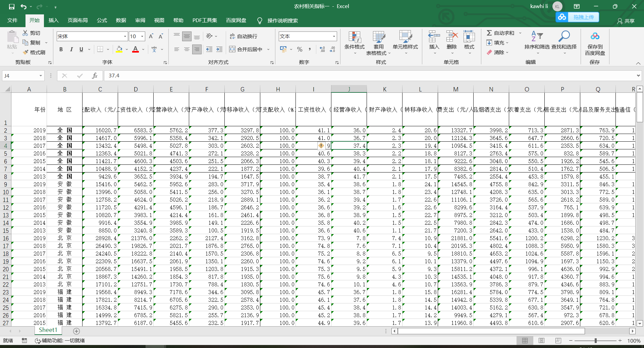
Task: Toggle Bold formatting
Action: tap(61, 49)
